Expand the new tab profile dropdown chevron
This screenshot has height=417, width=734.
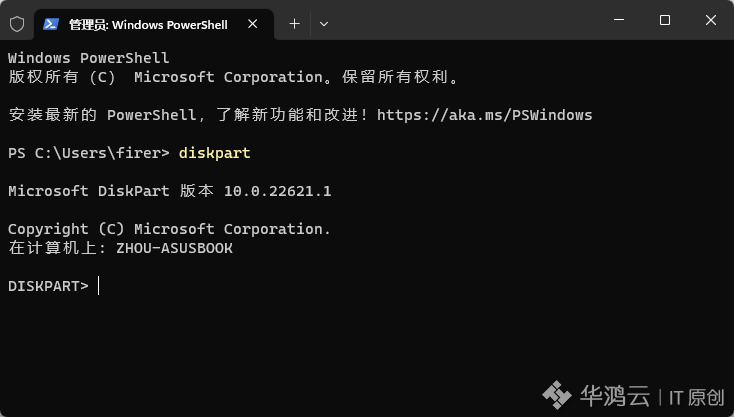[x=323, y=24]
